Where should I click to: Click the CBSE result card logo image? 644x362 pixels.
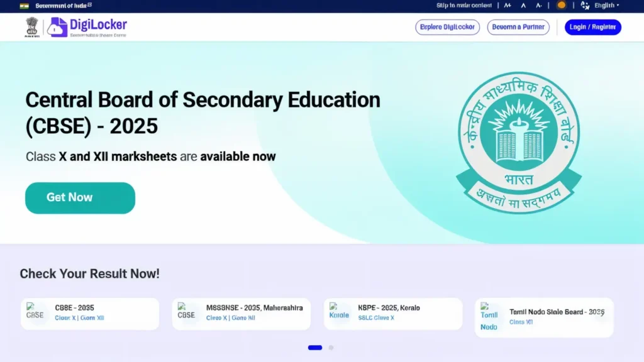35,312
